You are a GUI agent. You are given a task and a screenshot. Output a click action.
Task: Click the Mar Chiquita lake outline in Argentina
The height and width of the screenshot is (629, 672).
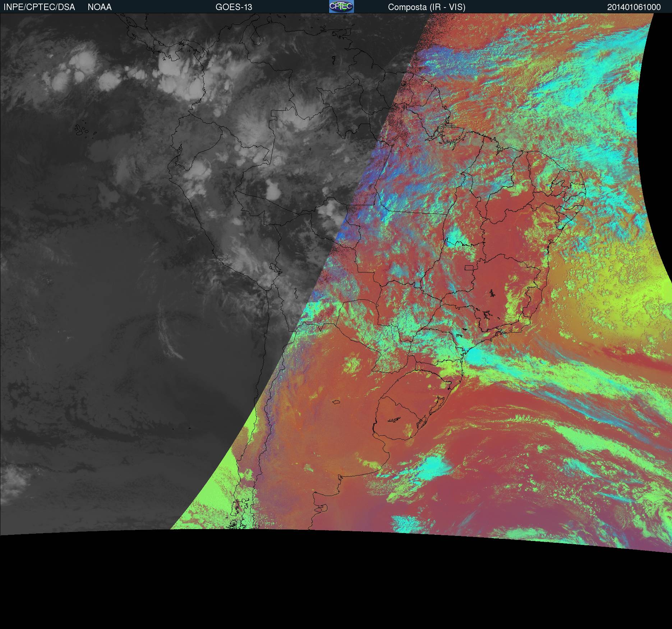pos(336,402)
